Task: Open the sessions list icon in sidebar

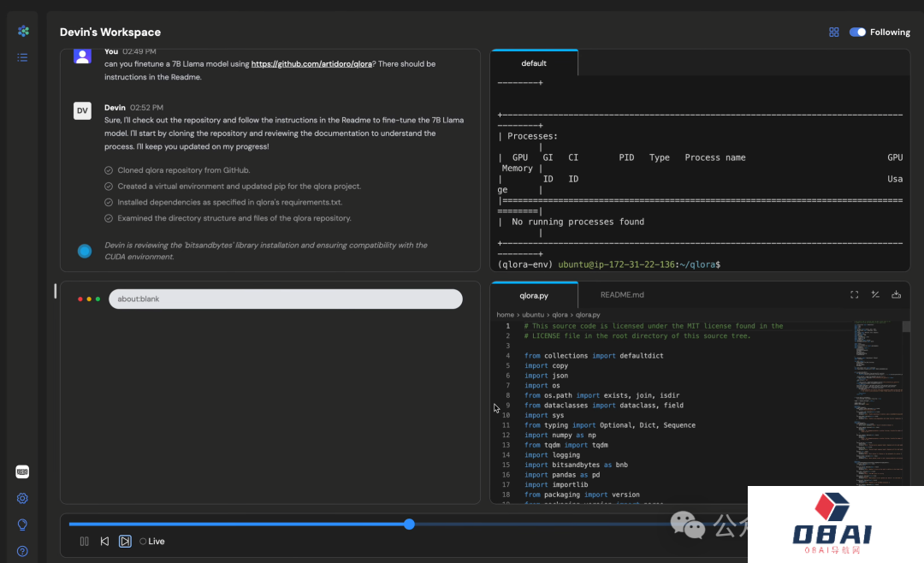Action: pos(23,57)
